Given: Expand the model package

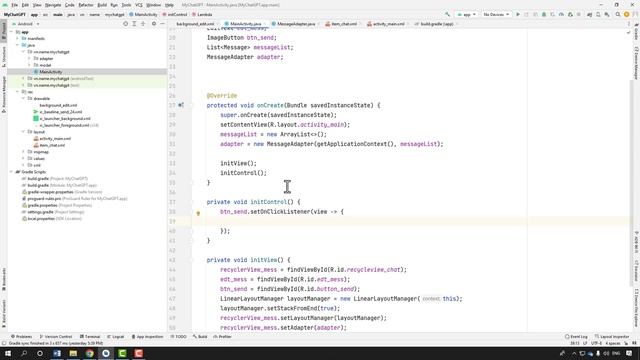Looking at the screenshot, I should [x=29, y=65].
